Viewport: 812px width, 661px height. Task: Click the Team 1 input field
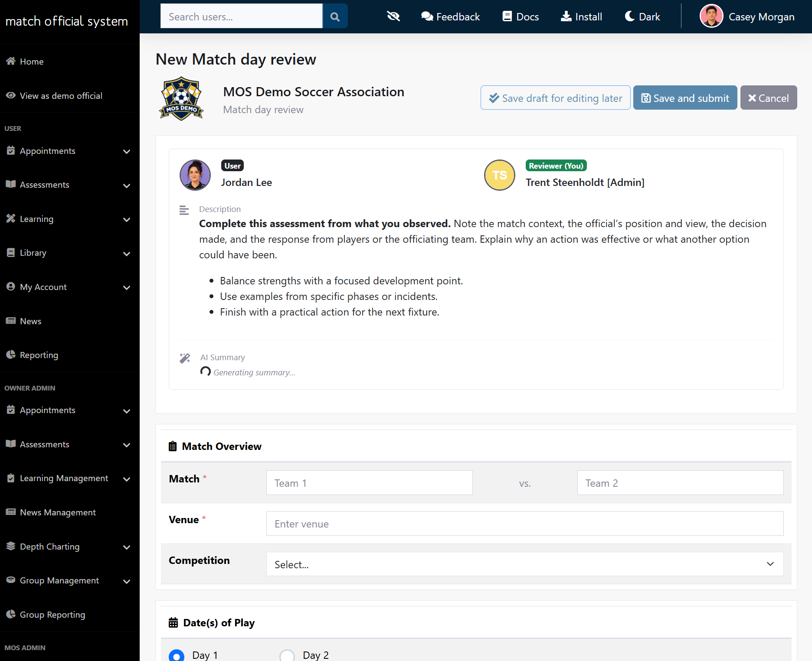[x=369, y=483]
